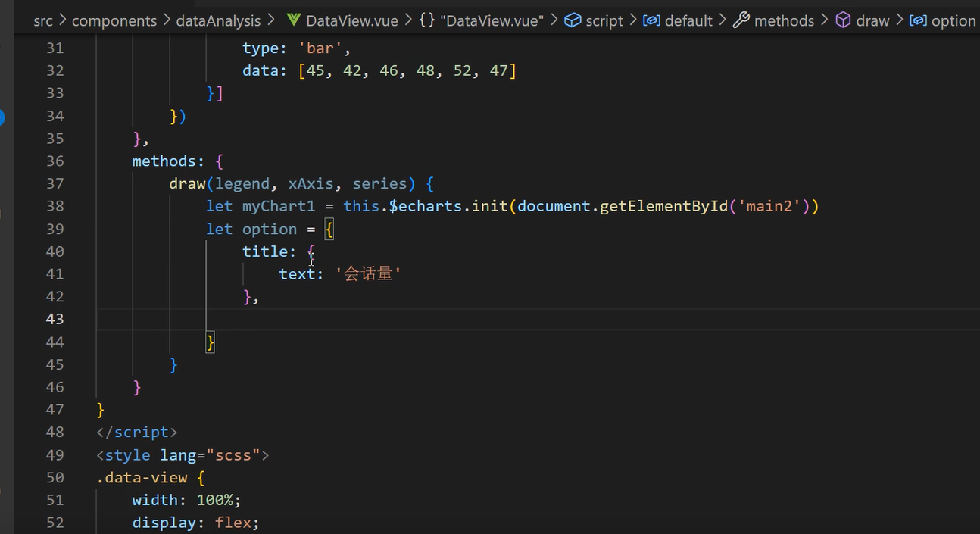The image size is (980, 534).
Task: Select line number 36 in gutter
Action: (x=55, y=161)
